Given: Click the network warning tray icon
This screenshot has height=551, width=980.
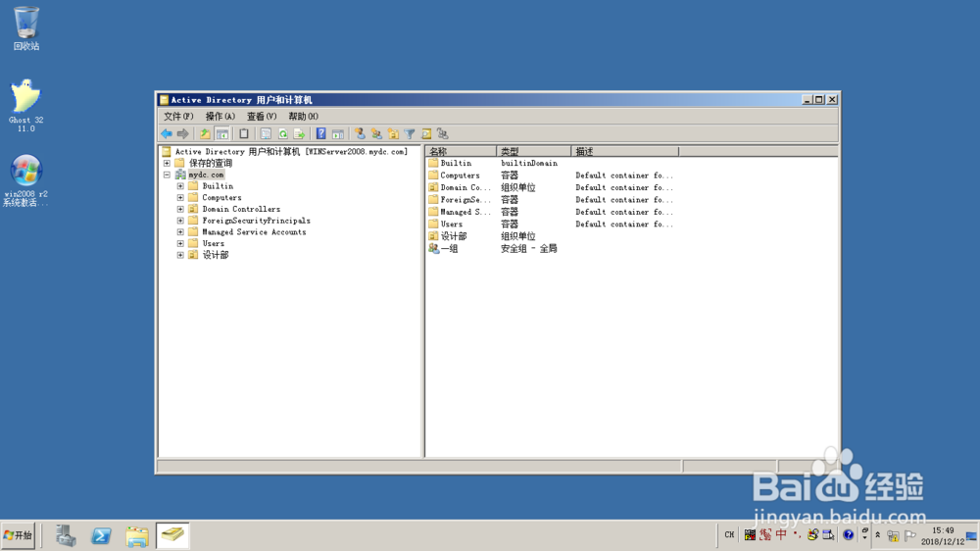Looking at the screenshot, I should click(893, 536).
